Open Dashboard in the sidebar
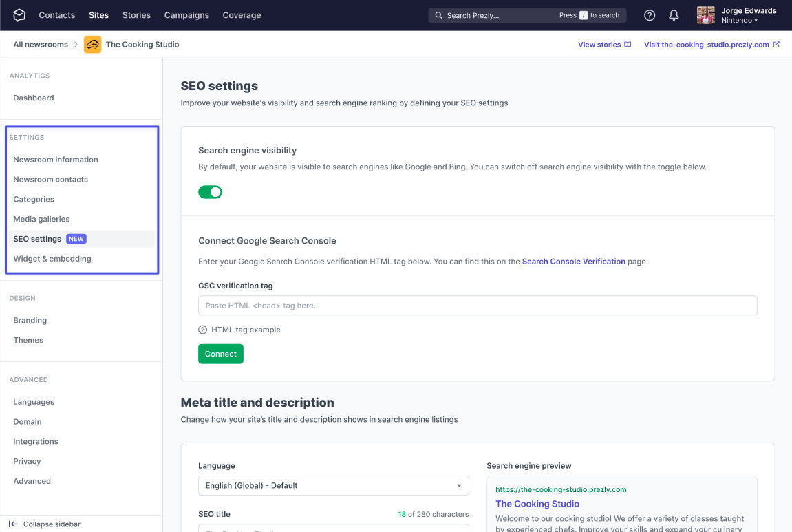The width and height of the screenshot is (792, 532). [x=33, y=98]
